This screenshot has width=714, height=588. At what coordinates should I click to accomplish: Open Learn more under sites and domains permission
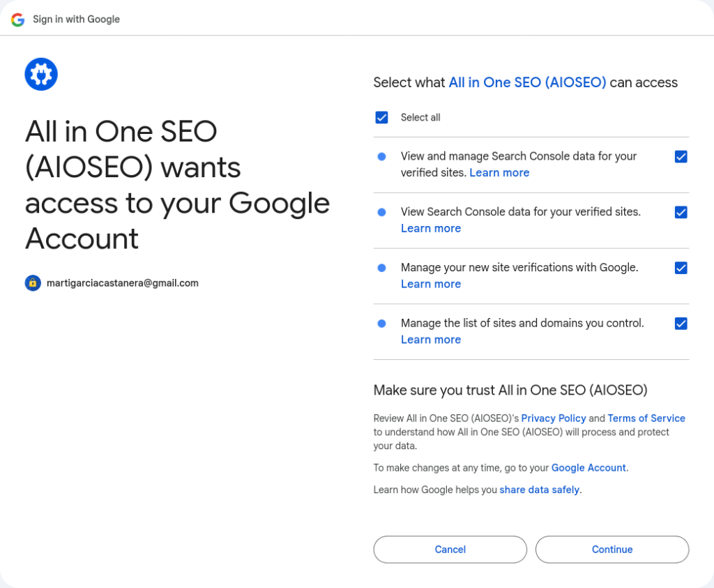click(x=431, y=340)
